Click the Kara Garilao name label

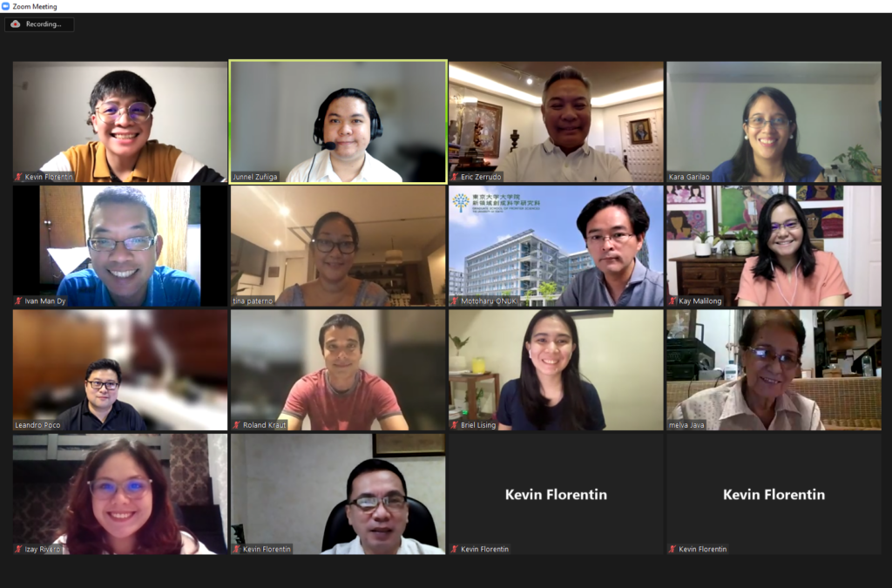pyautogui.click(x=689, y=177)
